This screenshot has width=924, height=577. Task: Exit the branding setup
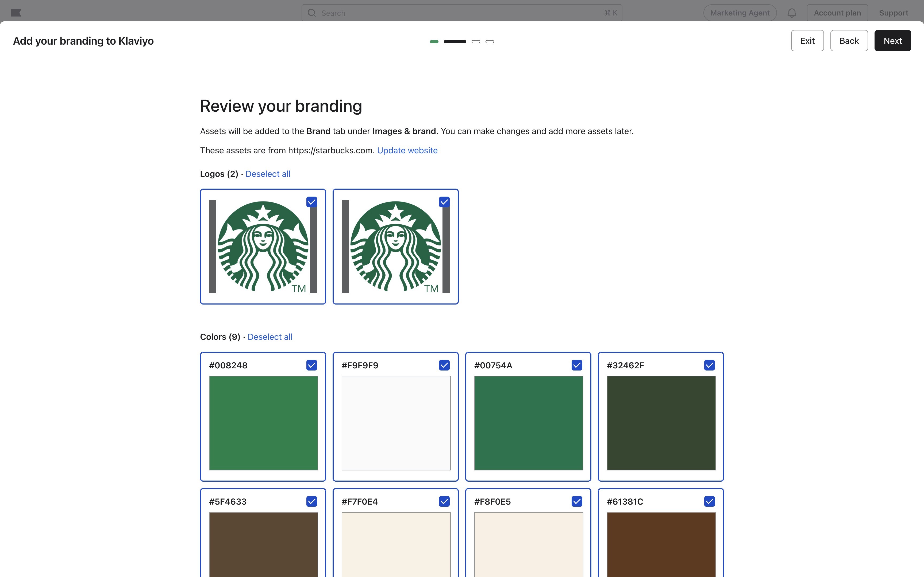pyautogui.click(x=807, y=41)
